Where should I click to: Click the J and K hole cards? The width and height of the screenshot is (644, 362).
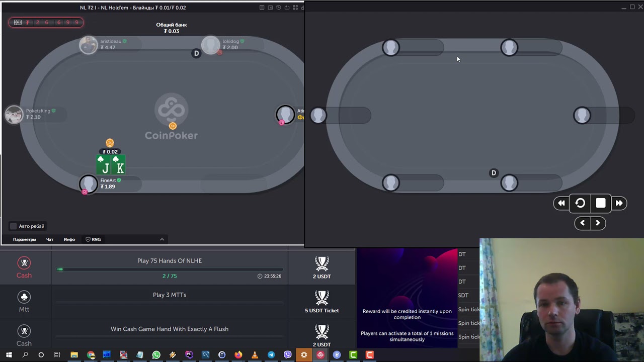[111, 164]
